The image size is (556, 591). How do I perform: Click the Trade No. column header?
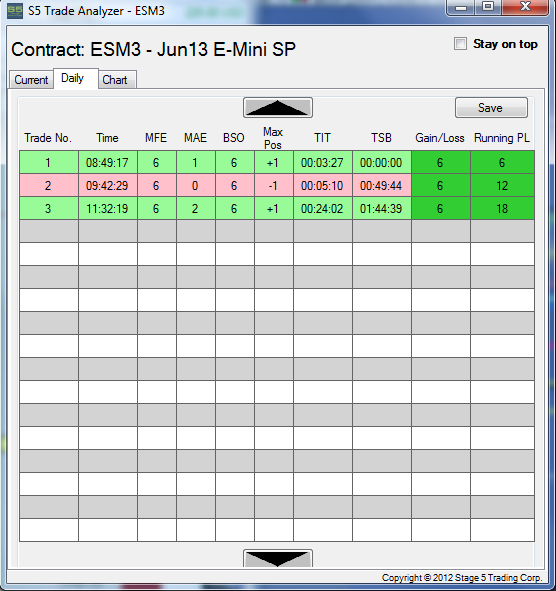(x=48, y=138)
